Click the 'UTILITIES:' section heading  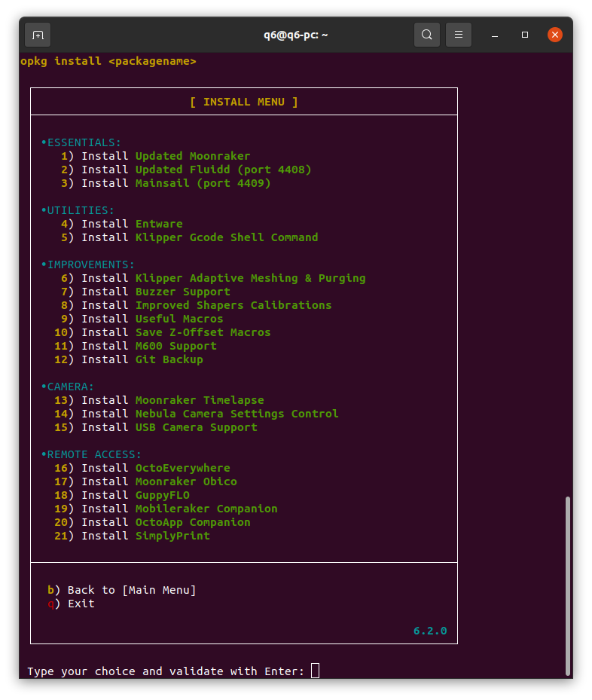(x=78, y=211)
